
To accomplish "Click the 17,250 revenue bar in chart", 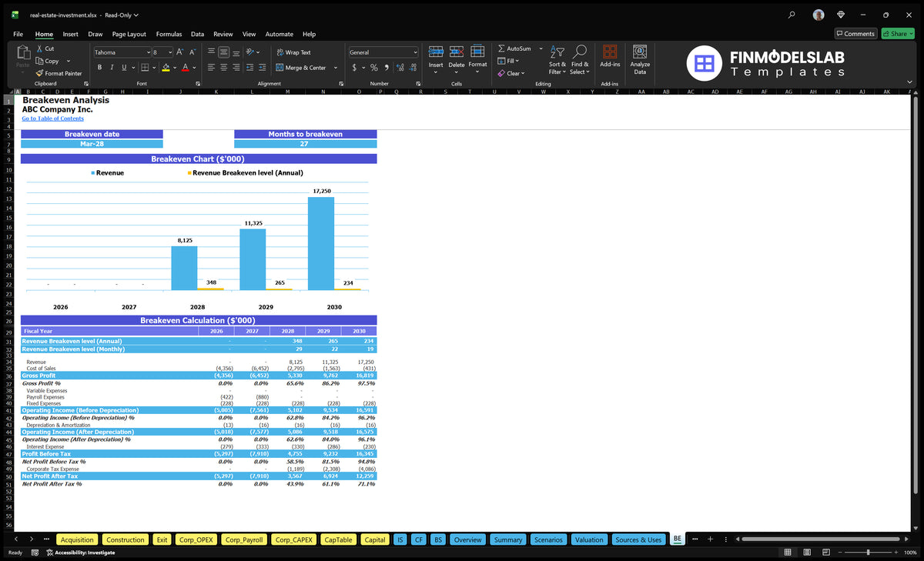I will [x=321, y=244].
